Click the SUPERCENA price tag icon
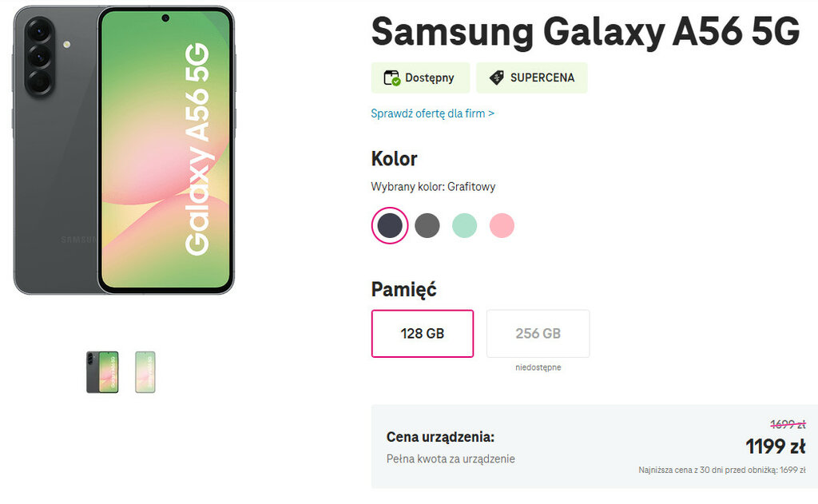The image size is (818, 504). tap(497, 77)
